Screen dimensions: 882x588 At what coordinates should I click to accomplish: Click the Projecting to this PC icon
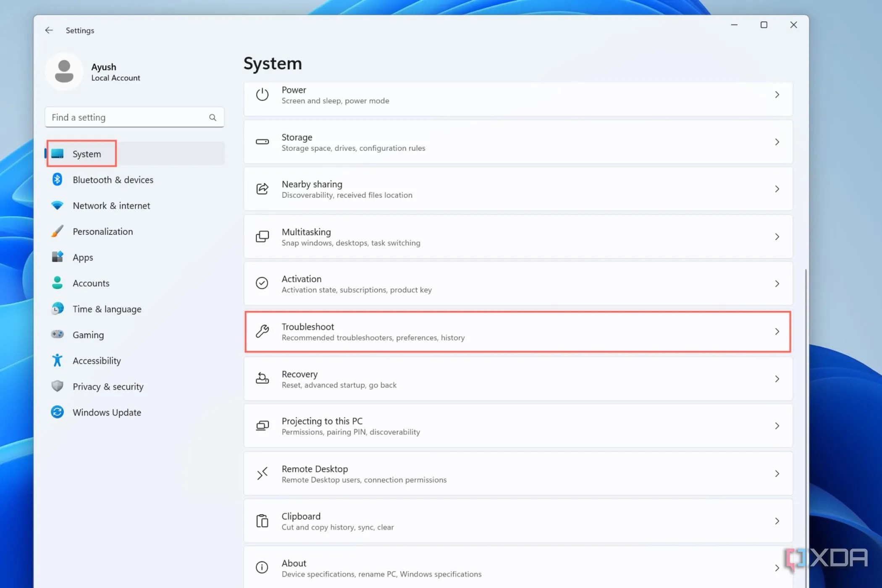[x=262, y=426]
